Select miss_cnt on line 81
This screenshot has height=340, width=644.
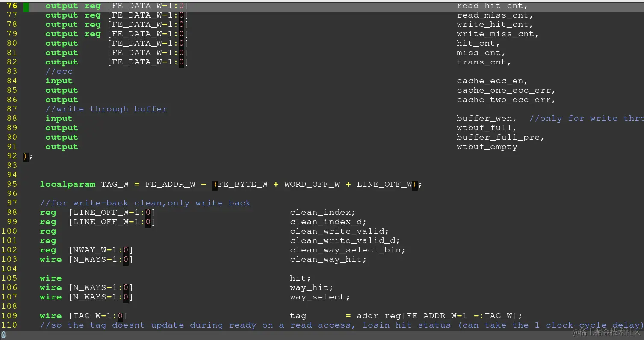pos(479,53)
